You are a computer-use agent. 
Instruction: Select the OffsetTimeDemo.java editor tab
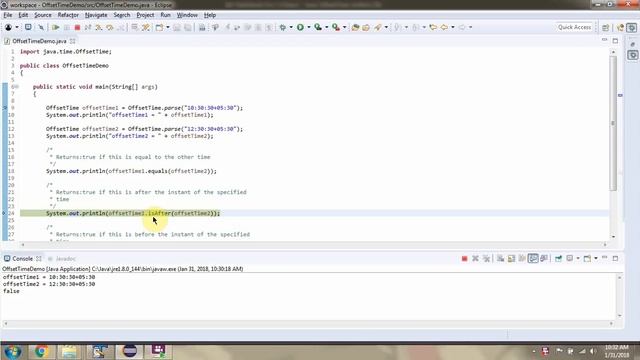[39, 41]
